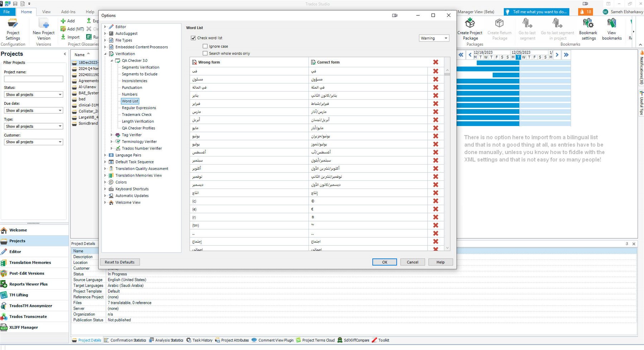Remove the يناير word list entry
The width and height of the screenshot is (644, 350).
pyautogui.click(x=435, y=96)
